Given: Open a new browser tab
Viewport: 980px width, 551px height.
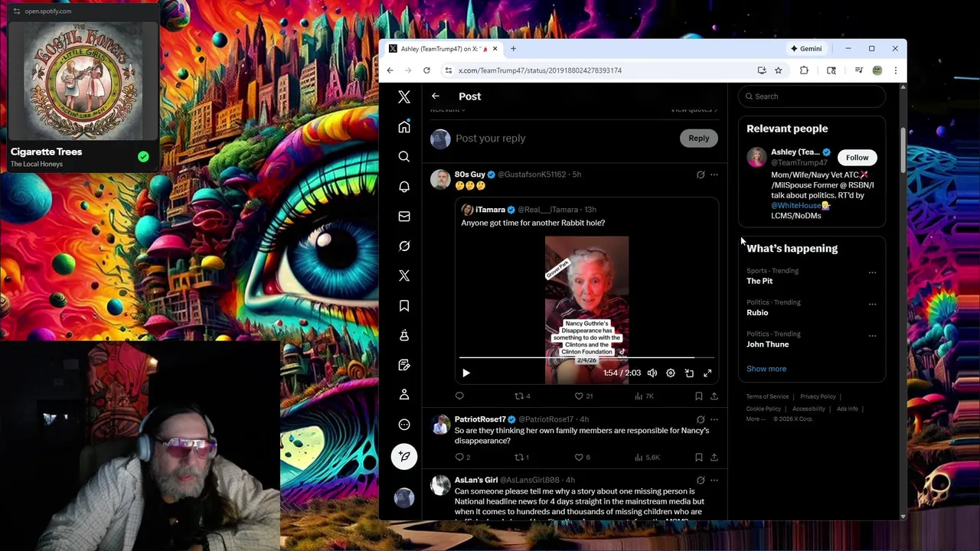Looking at the screenshot, I should click(513, 49).
